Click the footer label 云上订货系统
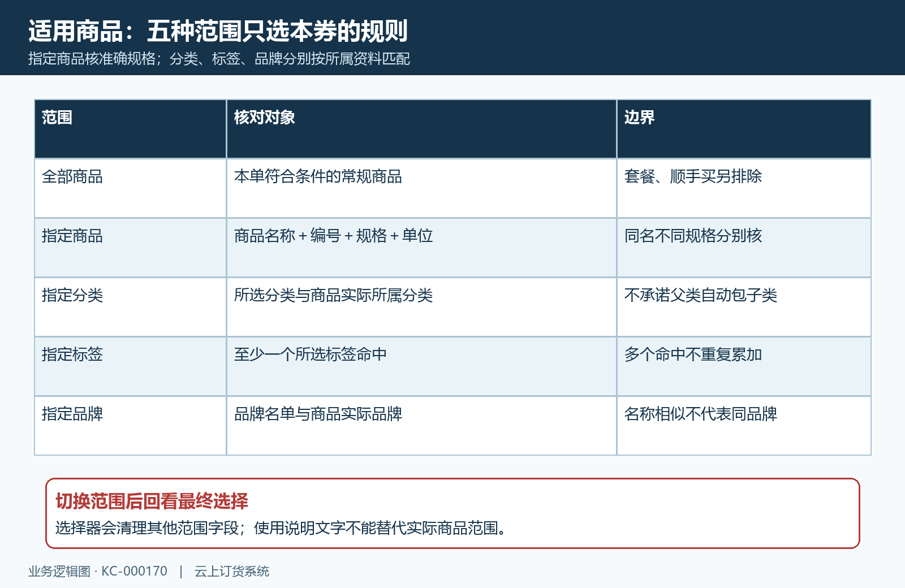 pos(232,571)
